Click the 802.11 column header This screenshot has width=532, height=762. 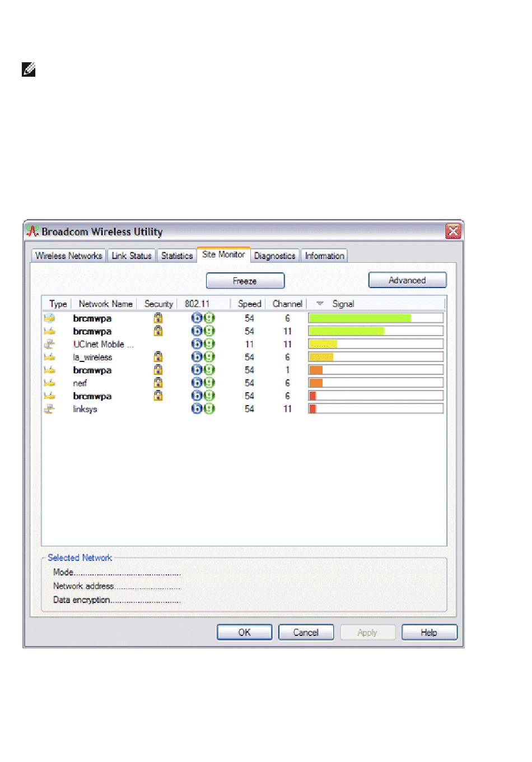203,304
